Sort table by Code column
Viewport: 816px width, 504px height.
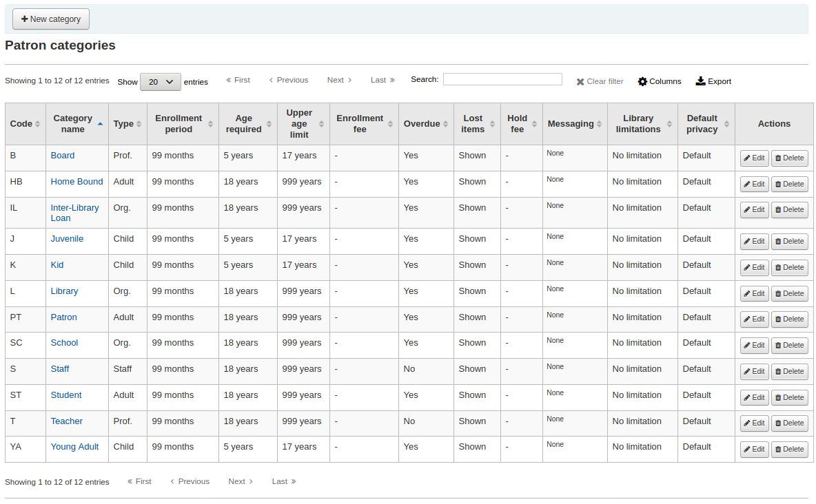[x=25, y=124]
